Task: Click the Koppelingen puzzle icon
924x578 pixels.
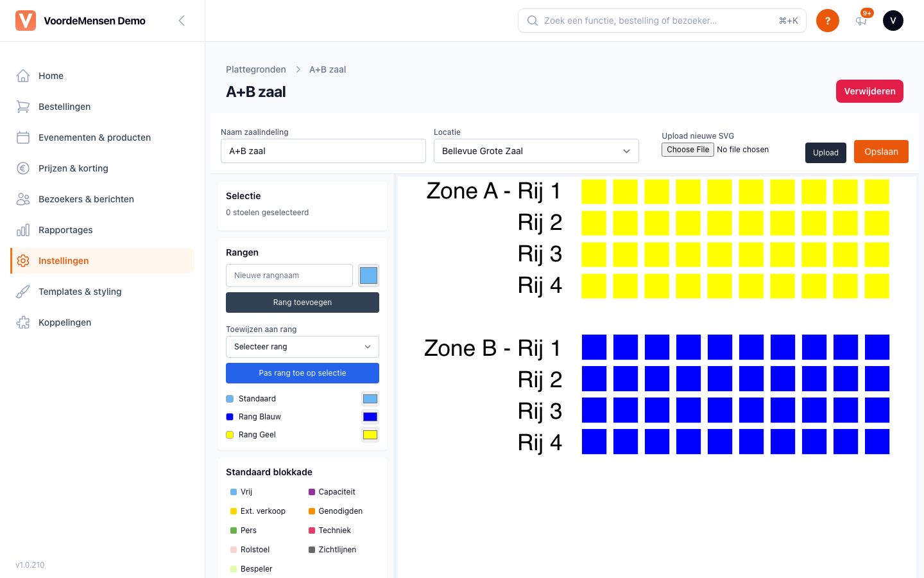Action: 23,322
